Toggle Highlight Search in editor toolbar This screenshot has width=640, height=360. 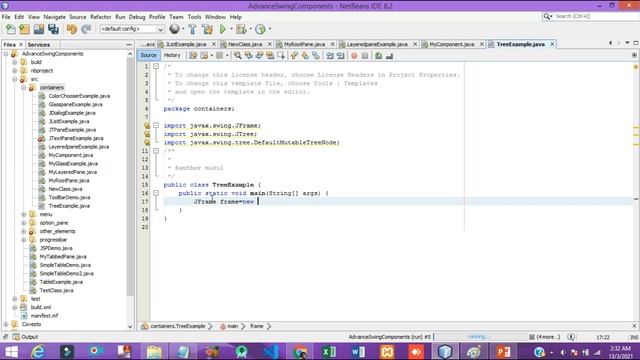pyautogui.click(x=270, y=56)
